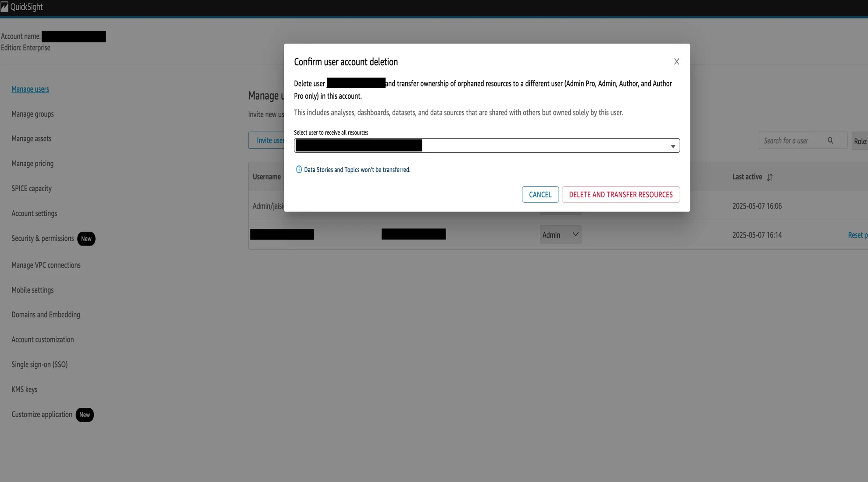This screenshot has width=868, height=482.
Task: Click the Admin/jaisi username cell
Action: click(x=268, y=206)
